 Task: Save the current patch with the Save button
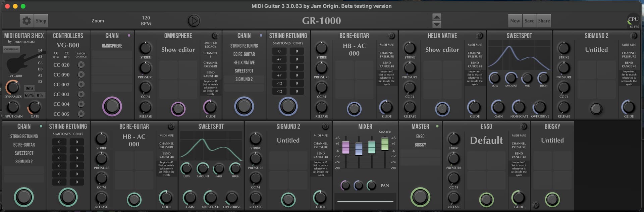point(529,21)
